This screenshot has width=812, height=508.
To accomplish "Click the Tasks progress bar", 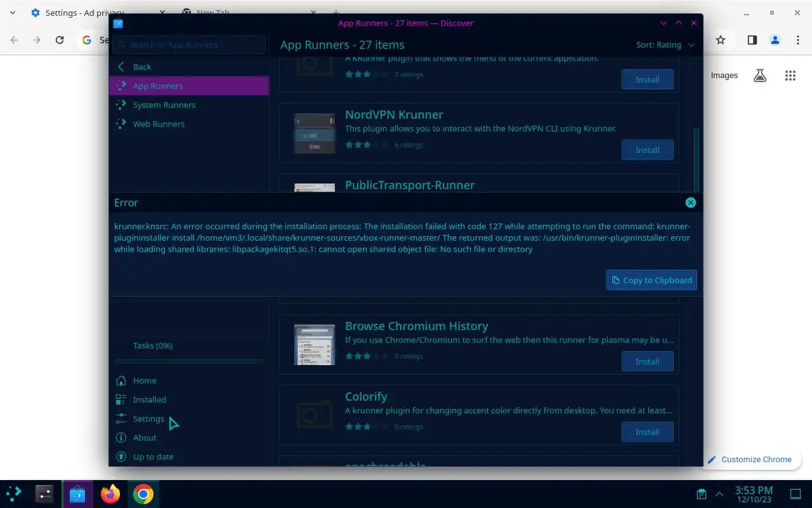I will (x=189, y=361).
